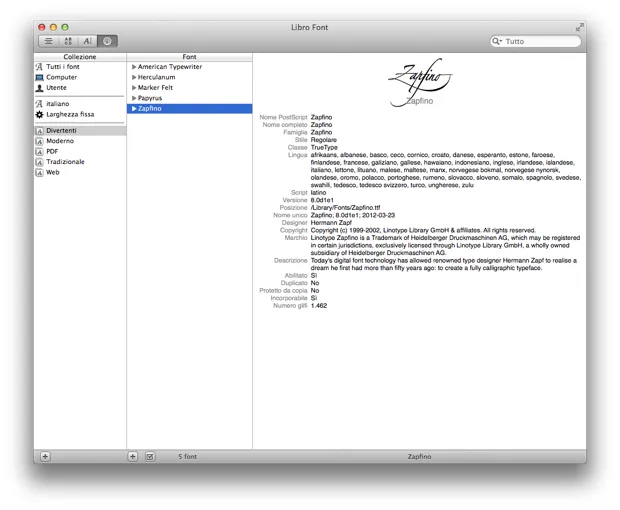Expand the selected Zapfino family triangle
Viewport: 620px width, 510px height.
(134, 108)
